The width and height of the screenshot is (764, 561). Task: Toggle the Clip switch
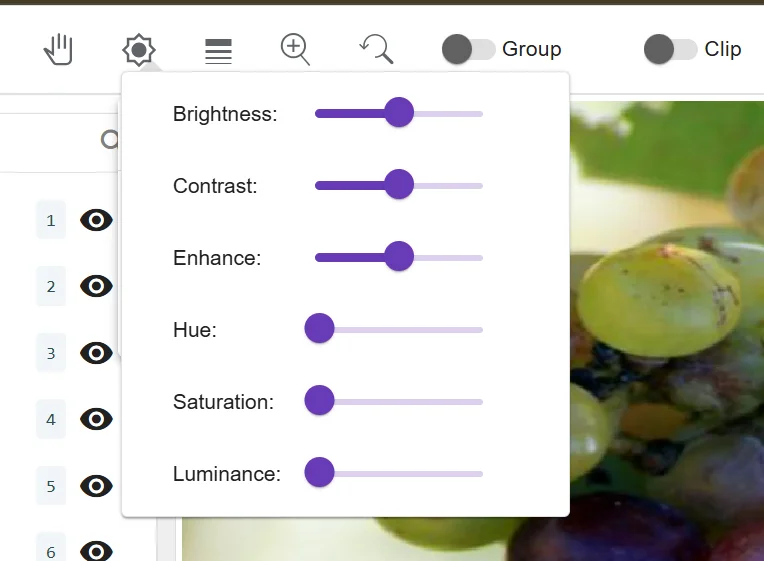pyautogui.click(x=670, y=49)
